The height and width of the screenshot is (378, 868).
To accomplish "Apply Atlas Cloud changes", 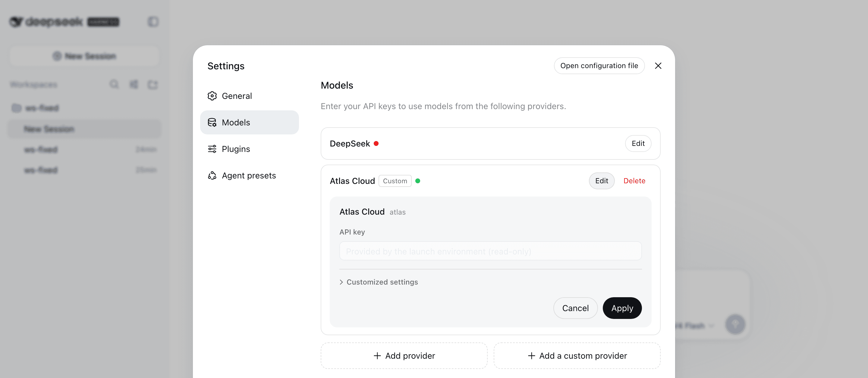I will (x=622, y=308).
